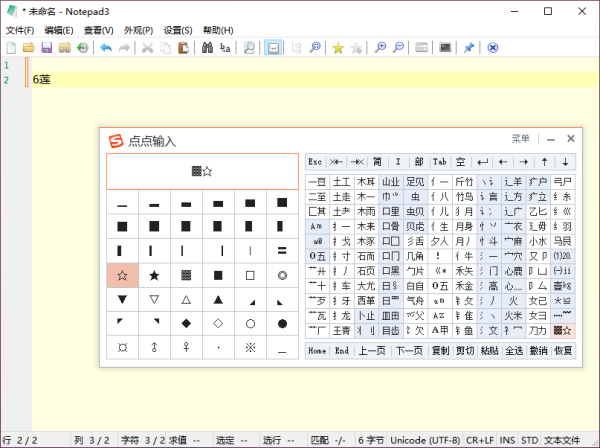Toggle the Always On Top pin icon
The height and width of the screenshot is (448, 600).
click(x=469, y=48)
